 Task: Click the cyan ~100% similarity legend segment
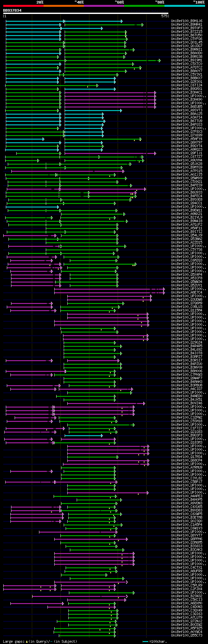(x=185, y=6)
